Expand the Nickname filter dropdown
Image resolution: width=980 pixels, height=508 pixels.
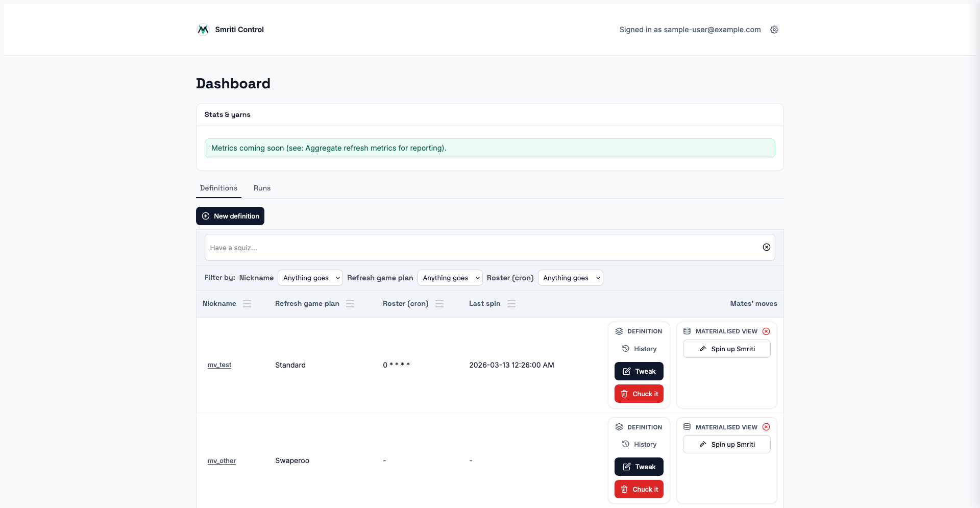tap(310, 278)
